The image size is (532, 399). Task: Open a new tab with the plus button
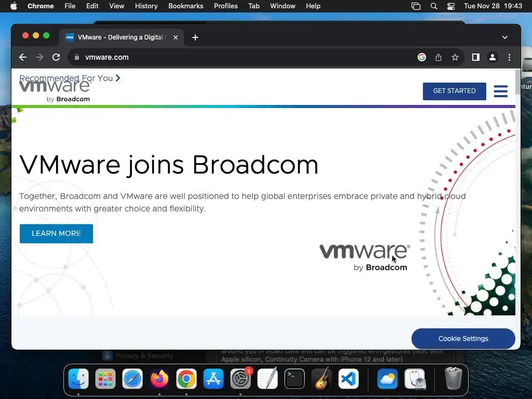tap(195, 37)
